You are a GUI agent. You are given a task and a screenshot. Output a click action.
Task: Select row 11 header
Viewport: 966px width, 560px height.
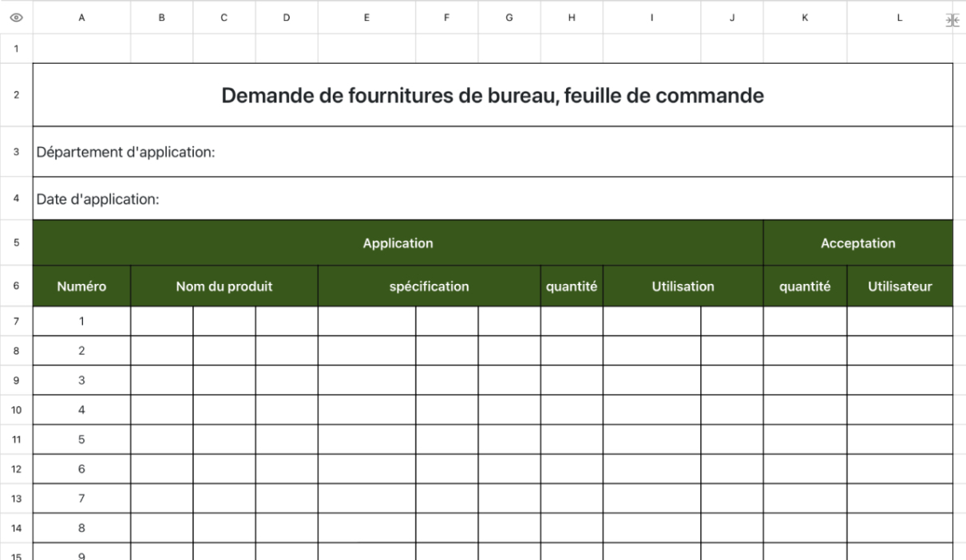(x=16, y=439)
